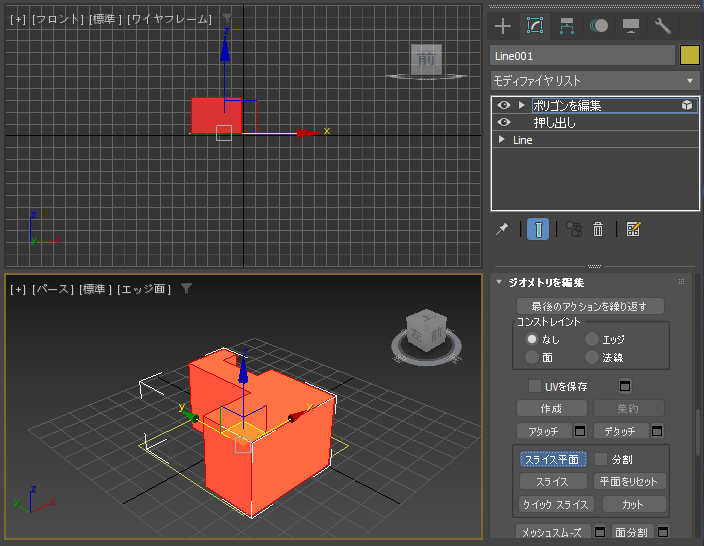Image resolution: width=704 pixels, height=546 pixels.
Task: Open the Utilities wrench tab
Action: point(663,26)
